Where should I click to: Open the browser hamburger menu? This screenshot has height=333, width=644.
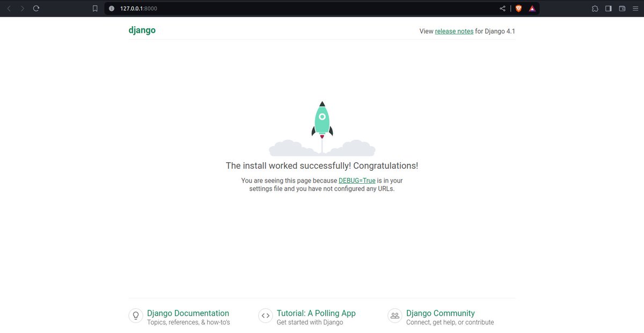pyautogui.click(x=635, y=9)
